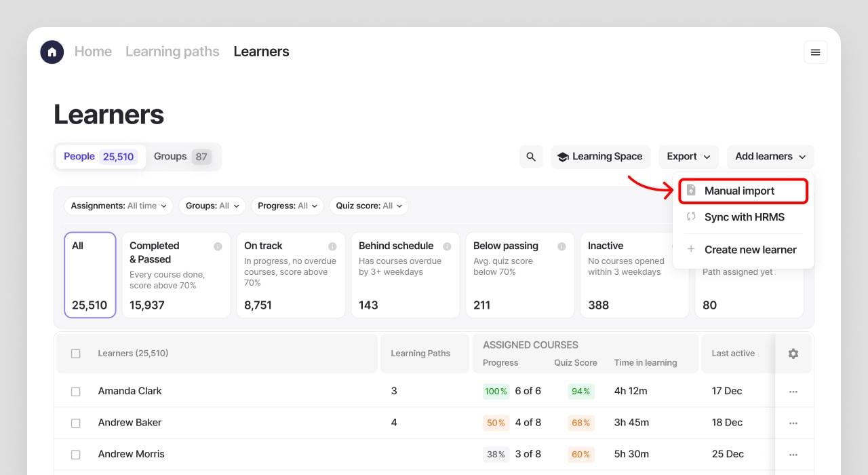This screenshot has height=475, width=868.
Task: Click plus icon beside Create new learner
Action: point(691,249)
